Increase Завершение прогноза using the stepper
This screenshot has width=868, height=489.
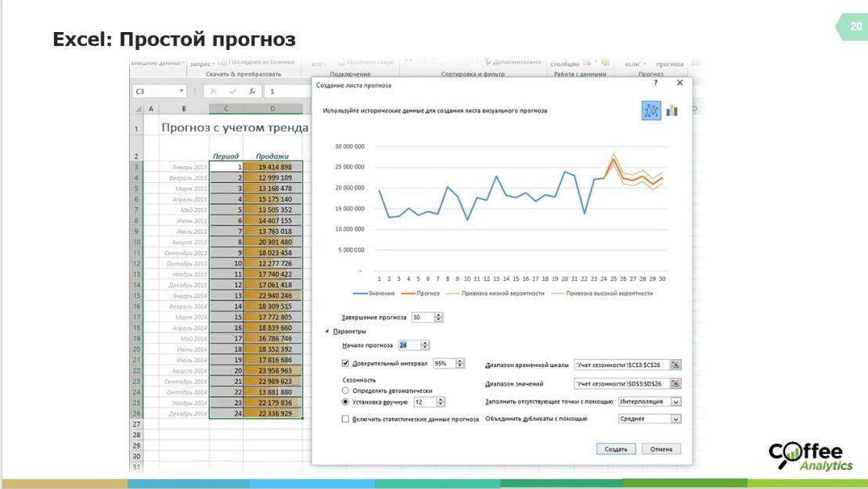439,315
